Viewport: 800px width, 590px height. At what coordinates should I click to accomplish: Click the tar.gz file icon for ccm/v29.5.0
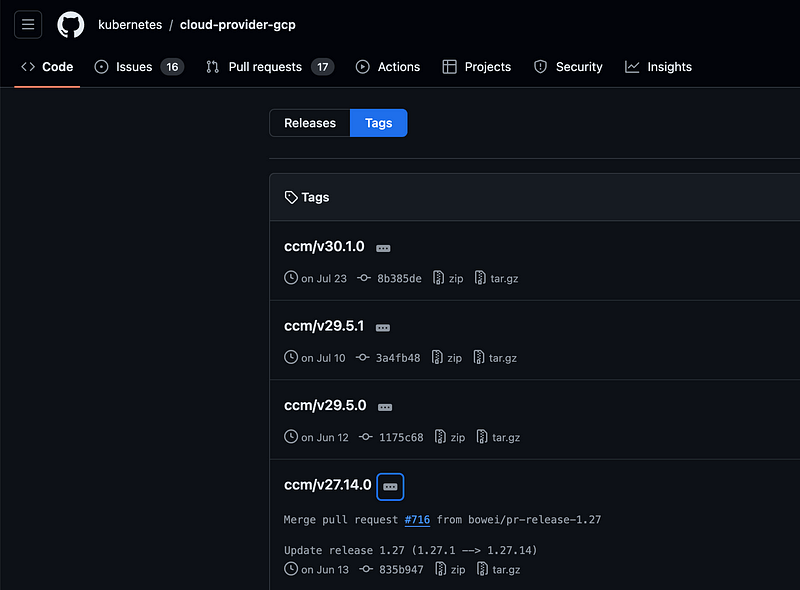click(x=482, y=437)
